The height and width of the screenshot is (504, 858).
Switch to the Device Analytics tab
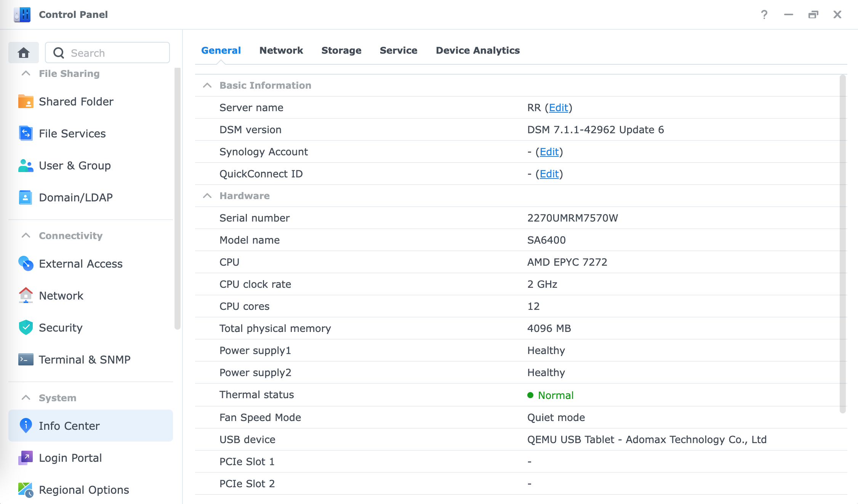coord(478,50)
